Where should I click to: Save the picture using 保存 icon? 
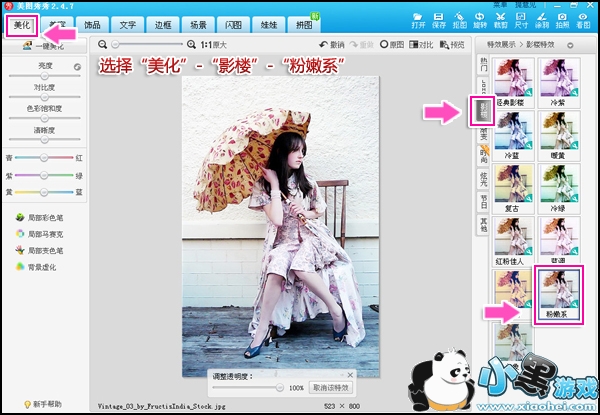(439, 21)
